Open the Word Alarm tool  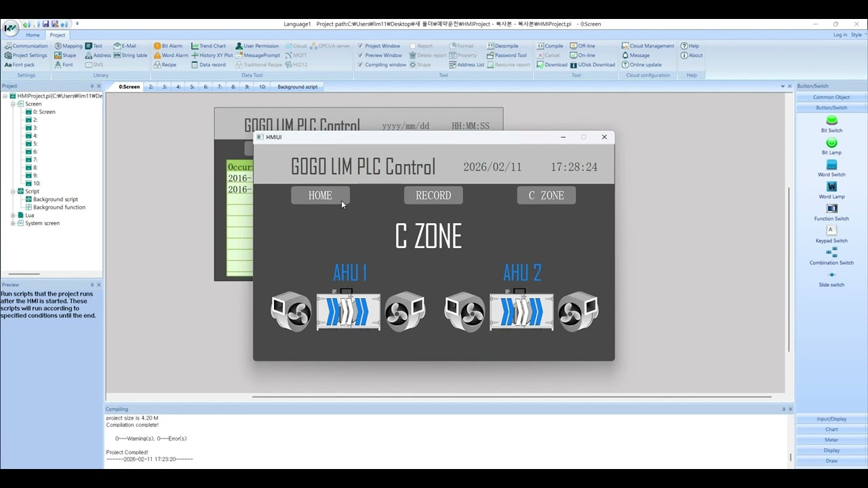[171, 56]
